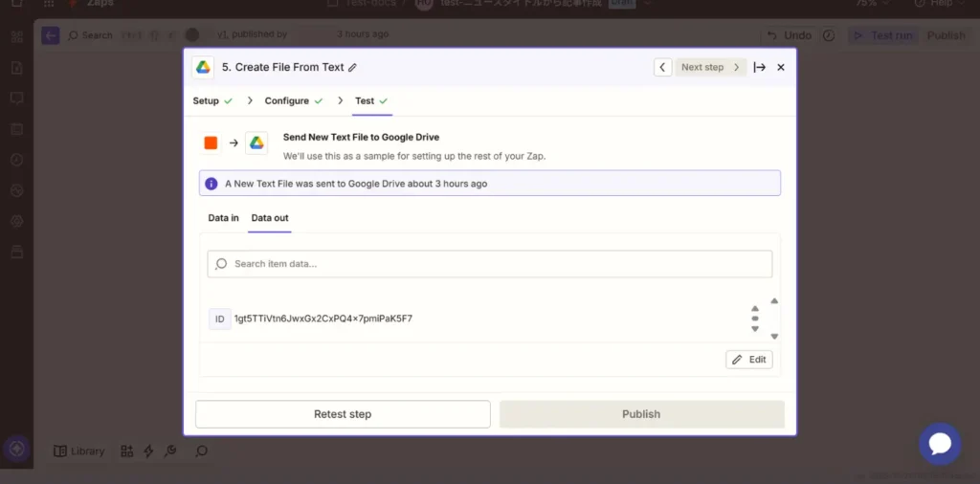The image size is (980, 484).
Task: Click the pencil icon to rename step
Action: pyautogui.click(x=352, y=68)
